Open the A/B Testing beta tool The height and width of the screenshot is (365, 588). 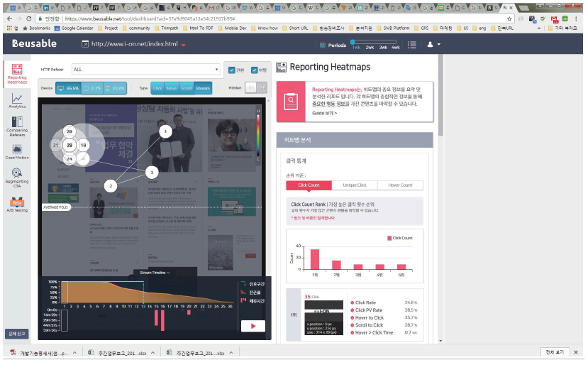[17, 205]
